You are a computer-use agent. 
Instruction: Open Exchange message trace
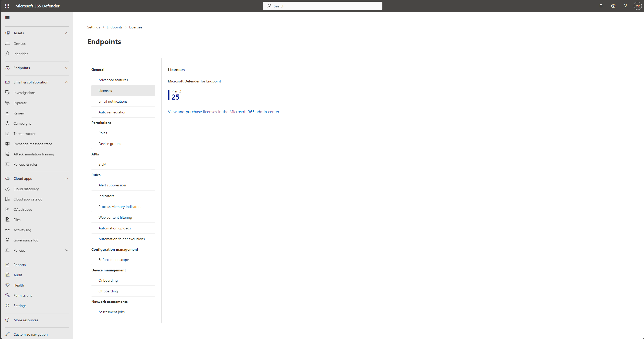coord(33,144)
